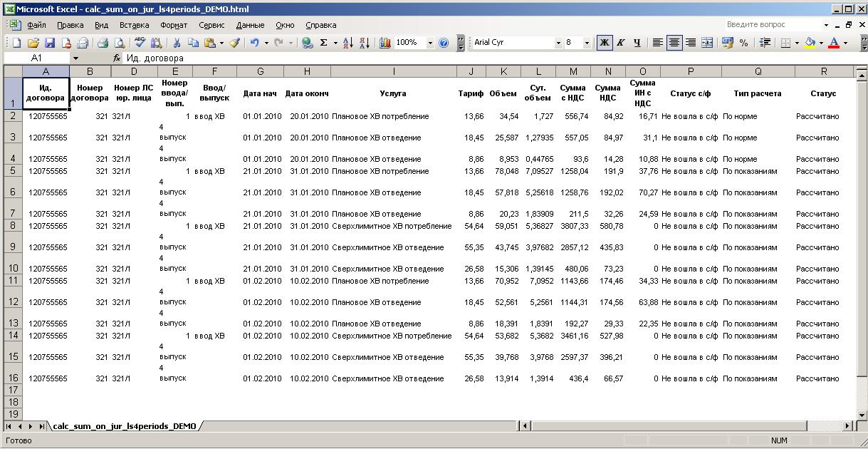Expand the 100% zoom dropdown

pyautogui.click(x=430, y=43)
